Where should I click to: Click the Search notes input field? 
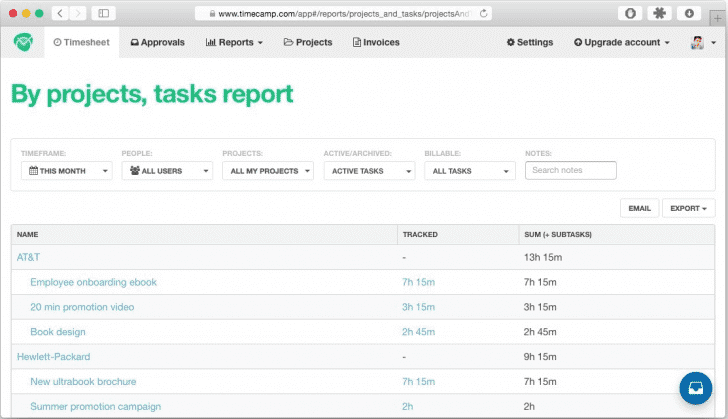(570, 171)
